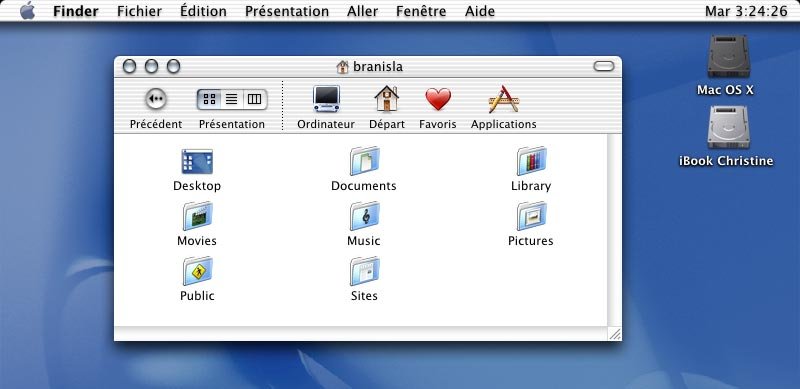Open the Desktop folder icon

click(197, 161)
